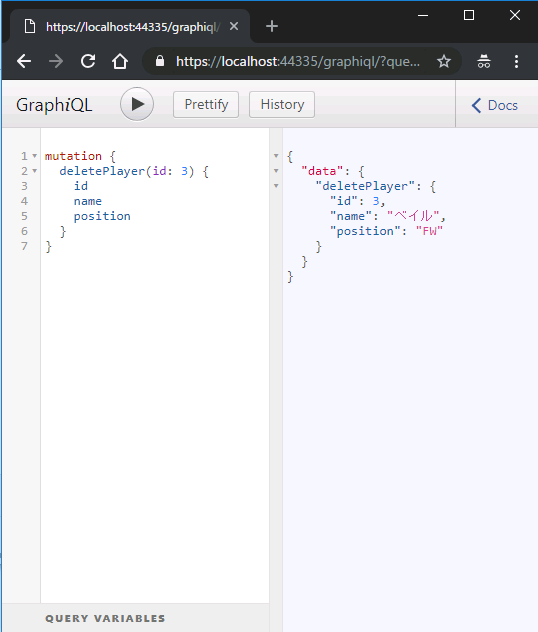This screenshot has height=632, width=538.
Task: Click the 'name' field on line 4
Action: pos(88,201)
